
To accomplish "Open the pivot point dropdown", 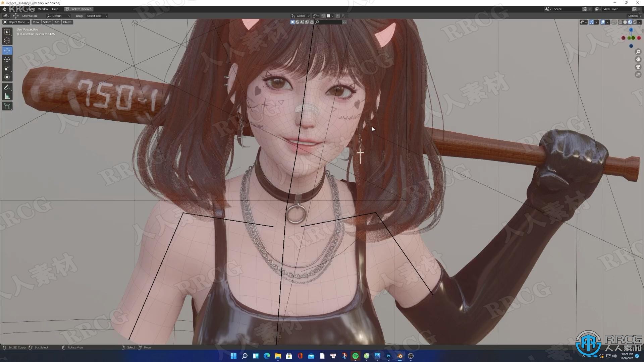I will click(x=316, y=16).
